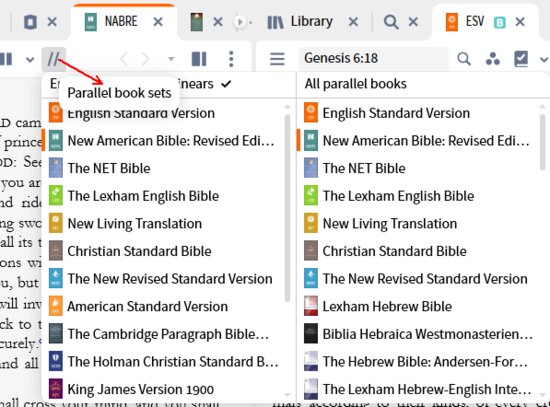
Task: Click the Biblia Hebraica black cover icon
Action: [311, 333]
